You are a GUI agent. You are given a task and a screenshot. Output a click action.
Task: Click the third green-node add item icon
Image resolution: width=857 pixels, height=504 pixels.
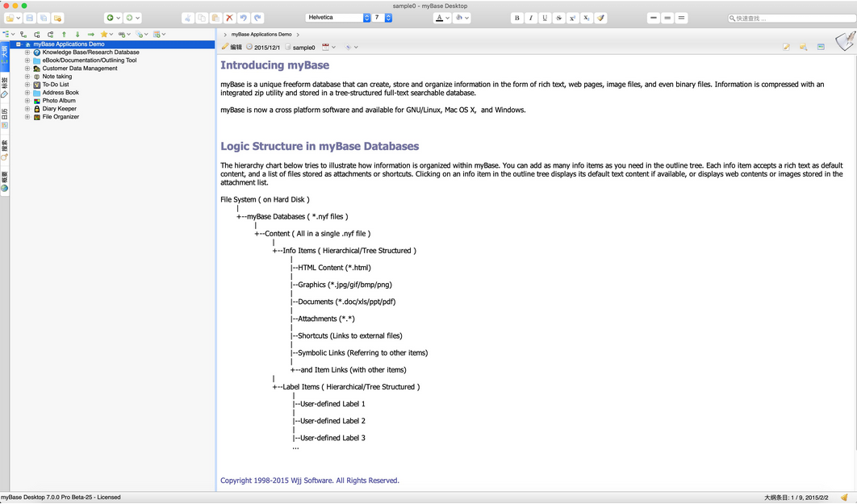point(50,35)
